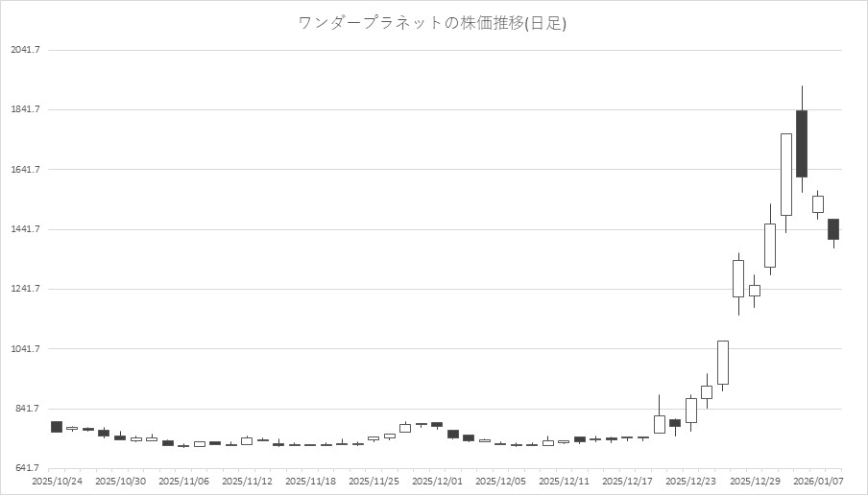Click the 1441.7 y-axis label

point(25,229)
